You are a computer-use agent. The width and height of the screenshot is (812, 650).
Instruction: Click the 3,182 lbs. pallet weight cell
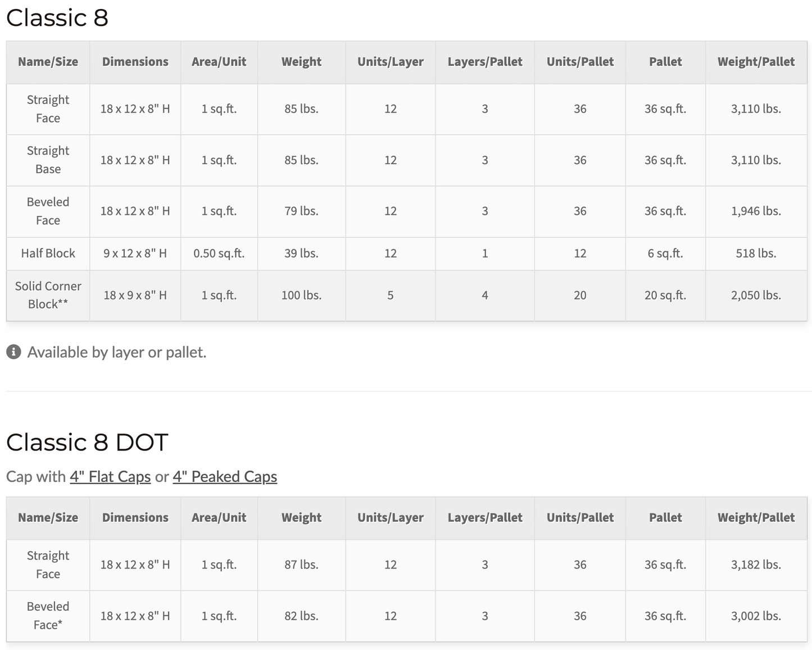point(756,565)
